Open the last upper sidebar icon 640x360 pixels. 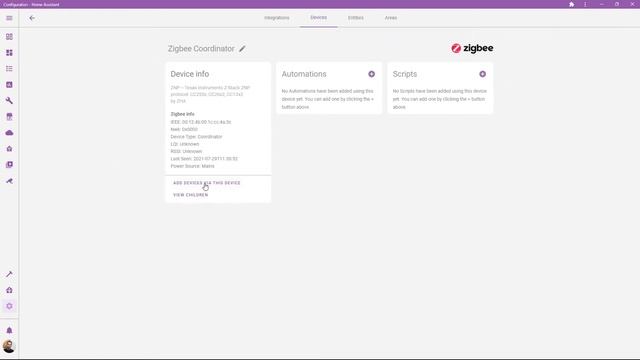9,181
